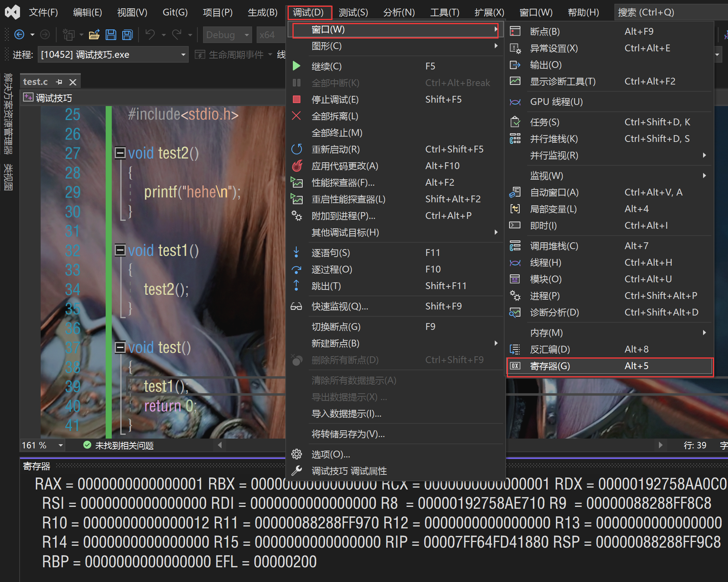
Task: Expand the Graphics (图形) submenu
Action: (x=395, y=46)
